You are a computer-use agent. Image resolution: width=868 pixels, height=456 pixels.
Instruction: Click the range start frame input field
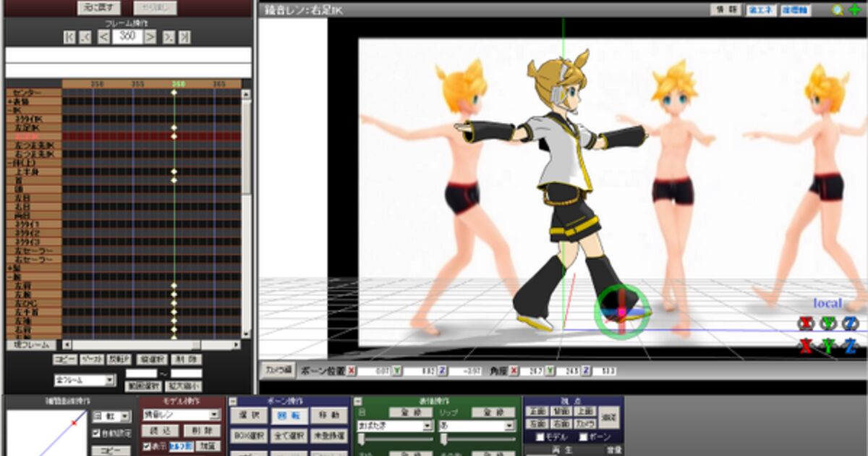tap(141, 373)
